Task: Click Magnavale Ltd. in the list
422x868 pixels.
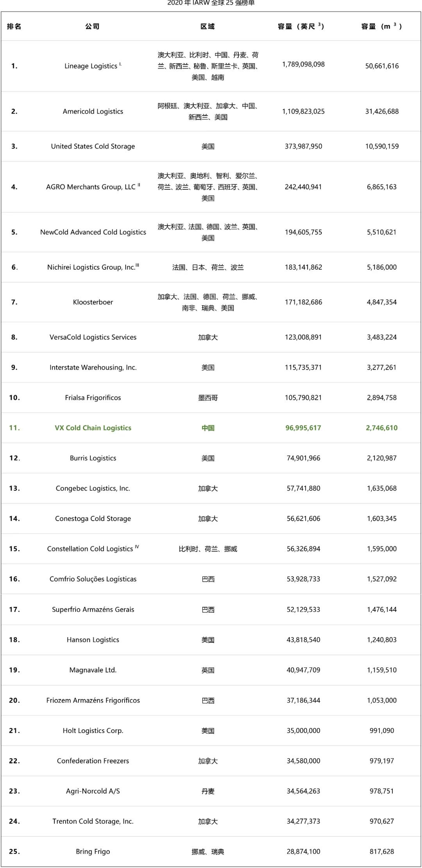Action: point(93,670)
